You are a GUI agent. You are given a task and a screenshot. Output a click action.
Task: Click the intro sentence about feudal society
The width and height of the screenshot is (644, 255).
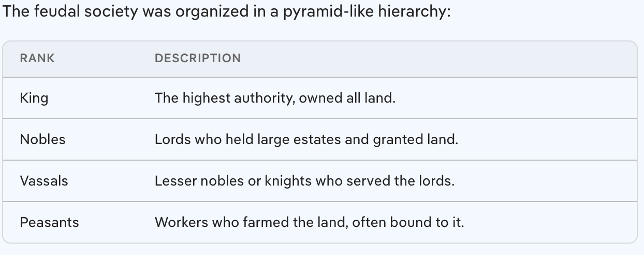tap(227, 11)
